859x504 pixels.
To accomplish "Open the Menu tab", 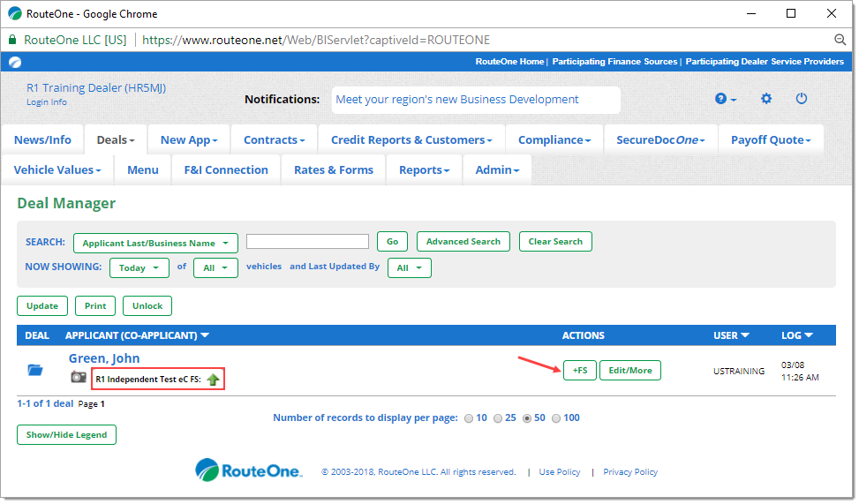I will pos(143,169).
